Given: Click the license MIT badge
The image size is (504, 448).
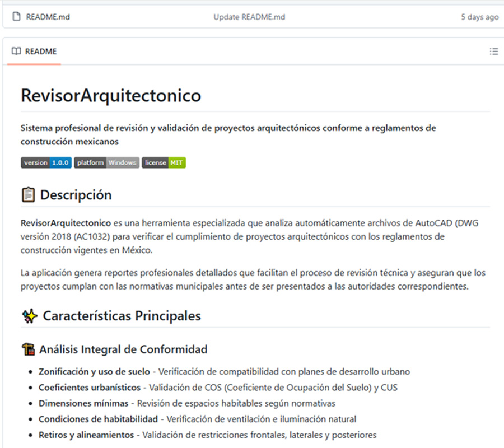Looking at the screenshot, I should point(164,162).
